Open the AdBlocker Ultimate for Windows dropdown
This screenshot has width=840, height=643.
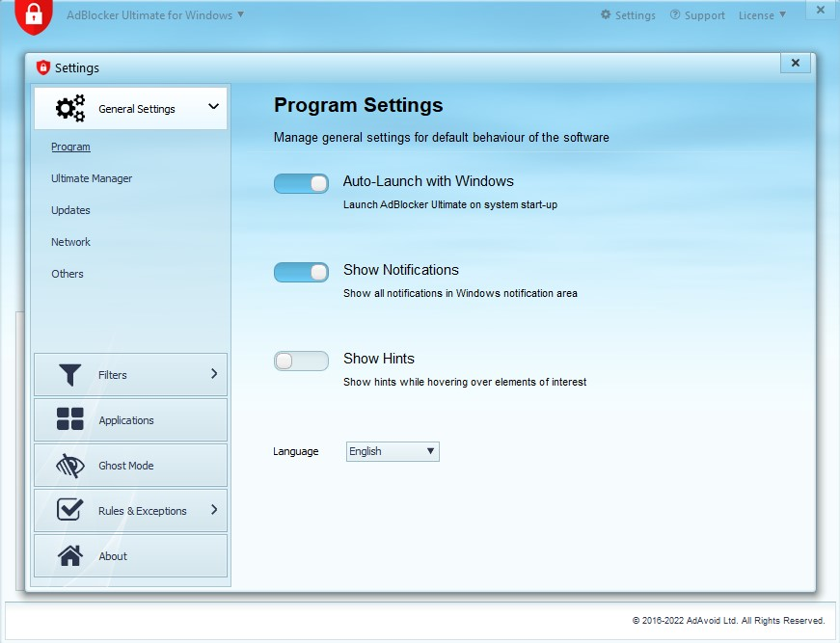tap(155, 15)
